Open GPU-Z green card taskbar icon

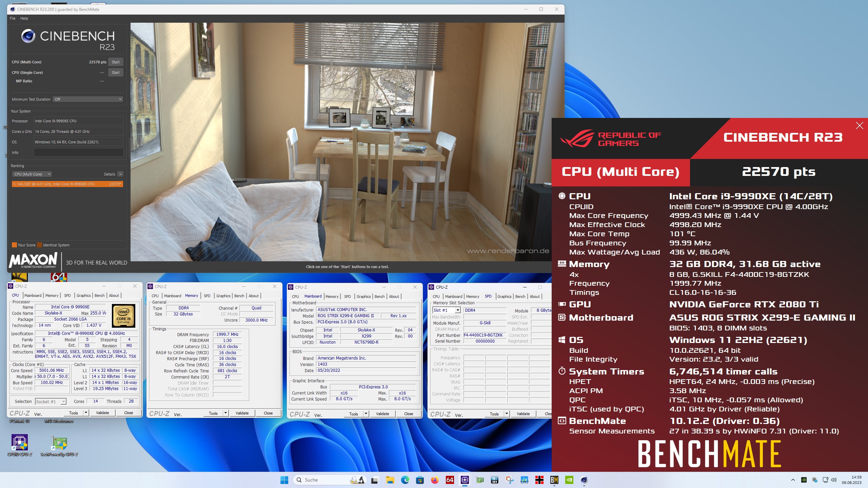(479, 480)
